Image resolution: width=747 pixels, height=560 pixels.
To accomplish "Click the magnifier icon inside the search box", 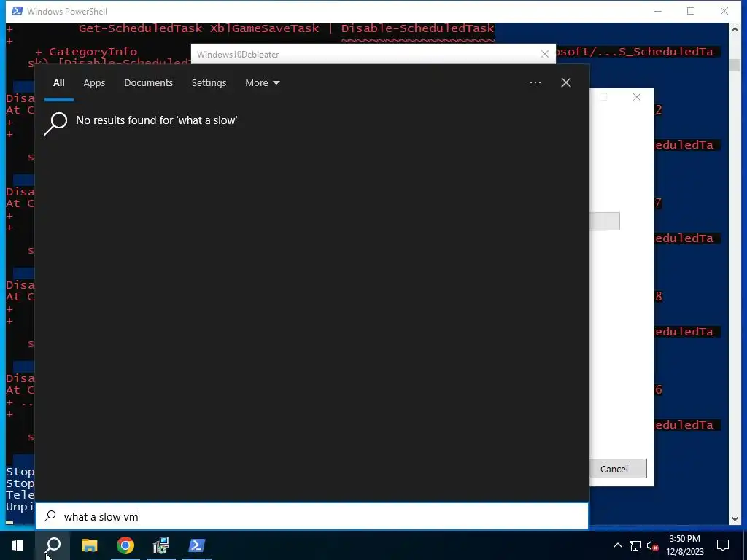I will (50, 516).
